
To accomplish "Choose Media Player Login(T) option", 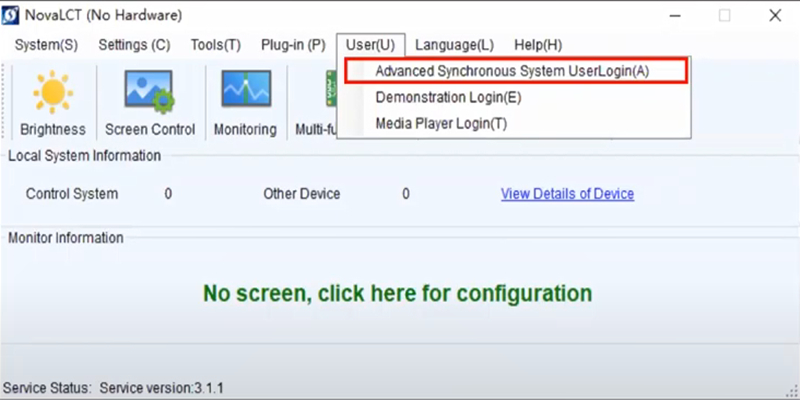I will click(441, 124).
